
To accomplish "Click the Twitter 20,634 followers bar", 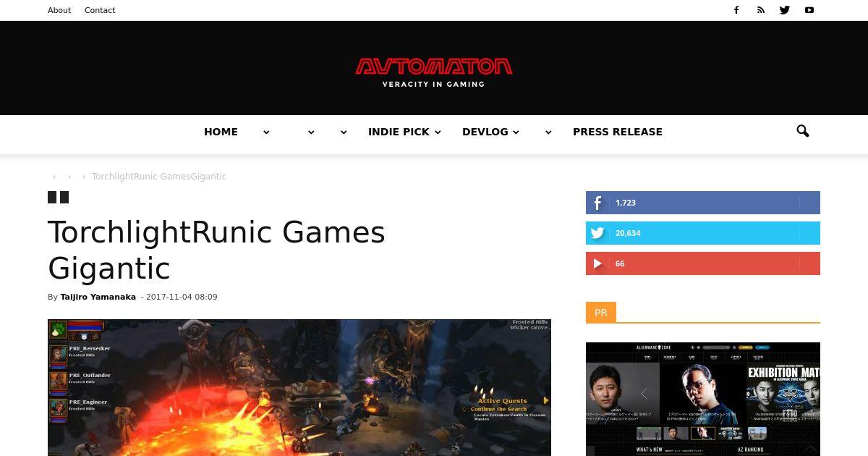I will click(703, 233).
